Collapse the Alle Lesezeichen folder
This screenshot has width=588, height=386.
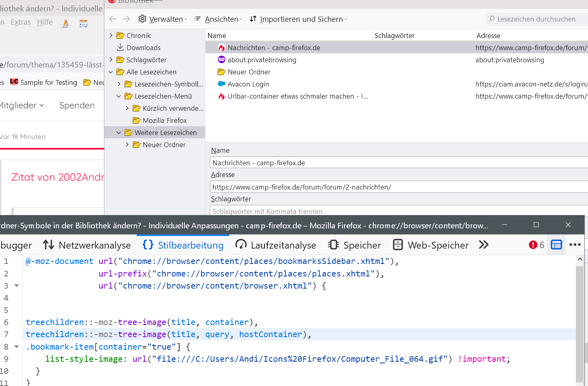pyautogui.click(x=111, y=72)
